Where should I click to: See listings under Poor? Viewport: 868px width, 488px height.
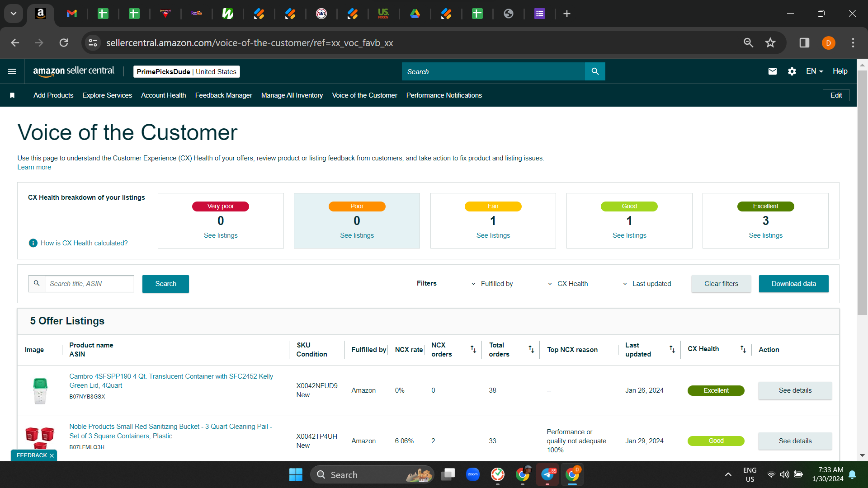(x=357, y=235)
